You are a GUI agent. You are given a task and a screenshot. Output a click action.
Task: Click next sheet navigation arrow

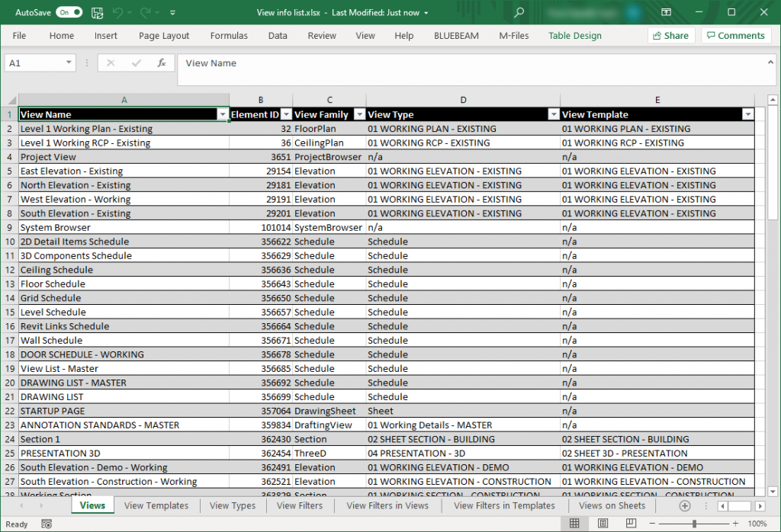pyautogui.click(x=41, y=505)
